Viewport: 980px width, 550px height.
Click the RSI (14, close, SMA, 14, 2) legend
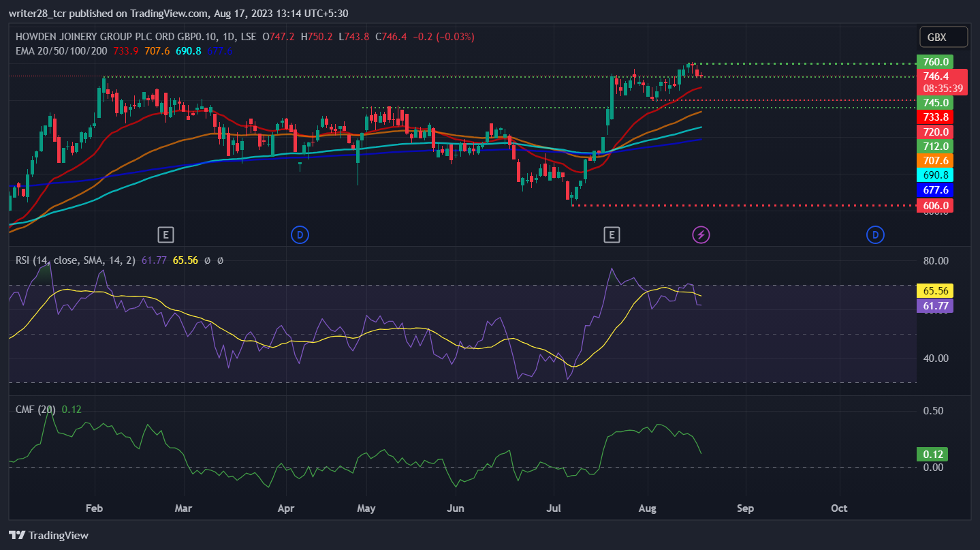(76, 260)
